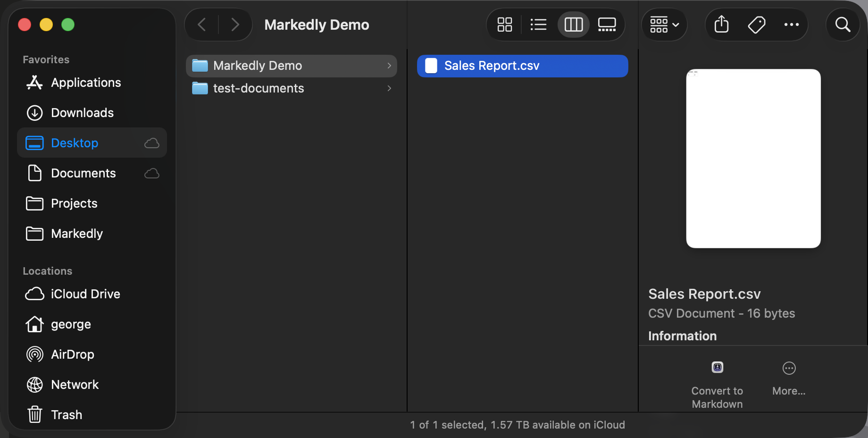
Task: Click 'CSV Document - 16 bytes' text
Action: [721, 313]
